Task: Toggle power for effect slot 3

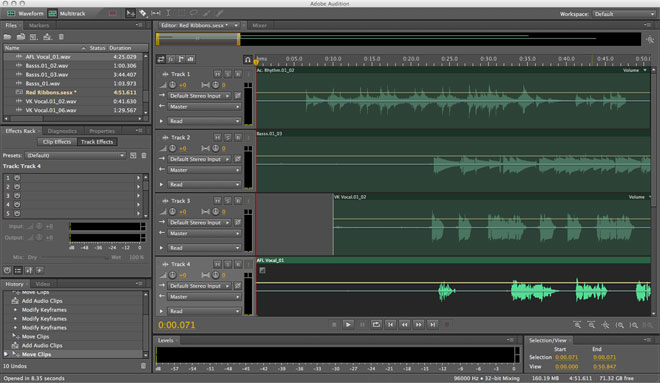Action: click(x=17, y=196)
